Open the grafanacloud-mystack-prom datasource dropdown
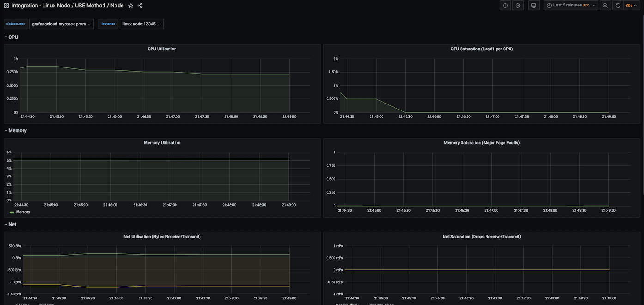Viewport: 644px width, 305px height. (x=61, y=24)
